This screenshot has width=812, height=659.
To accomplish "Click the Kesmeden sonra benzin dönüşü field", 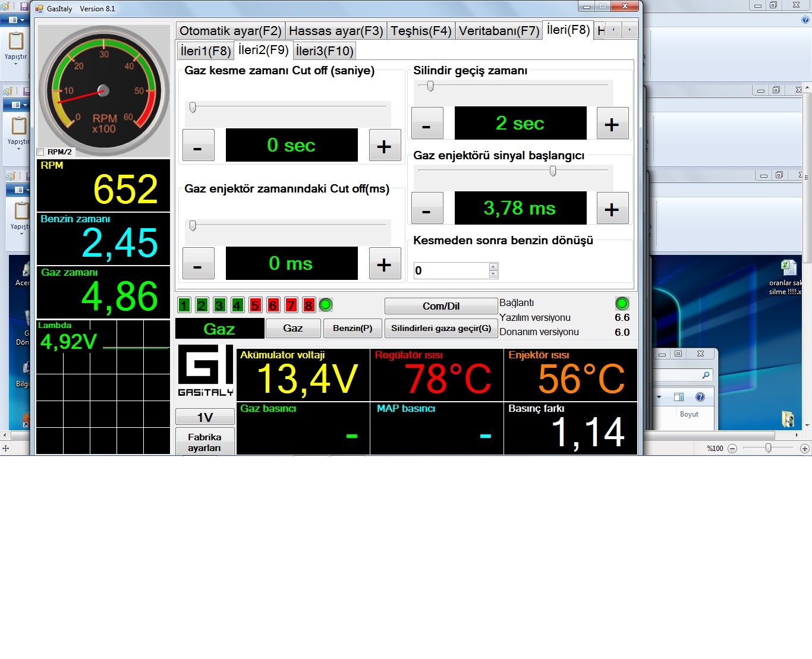I will [x=451, y=270].
